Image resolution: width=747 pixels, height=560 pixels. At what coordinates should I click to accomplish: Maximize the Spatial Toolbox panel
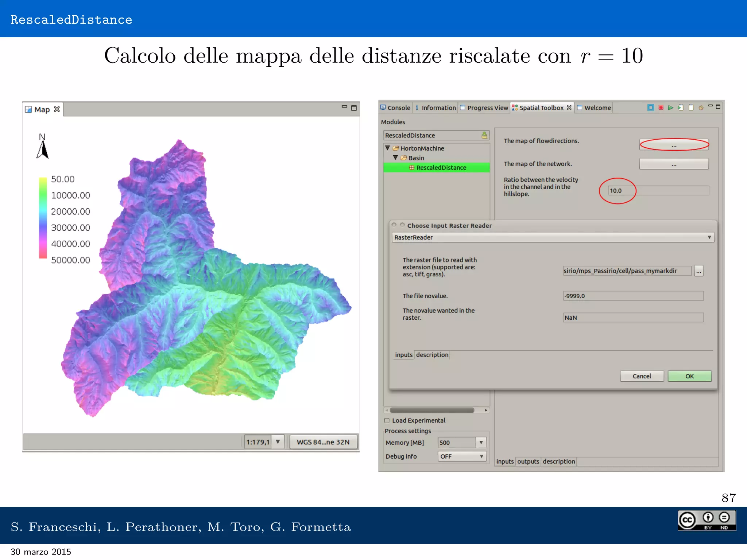[x=718, y=107]
